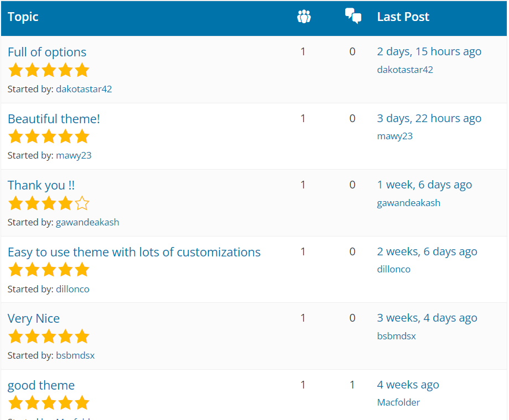Open the Beautiful theme! review
509x420 pixels.
[54, 119]
